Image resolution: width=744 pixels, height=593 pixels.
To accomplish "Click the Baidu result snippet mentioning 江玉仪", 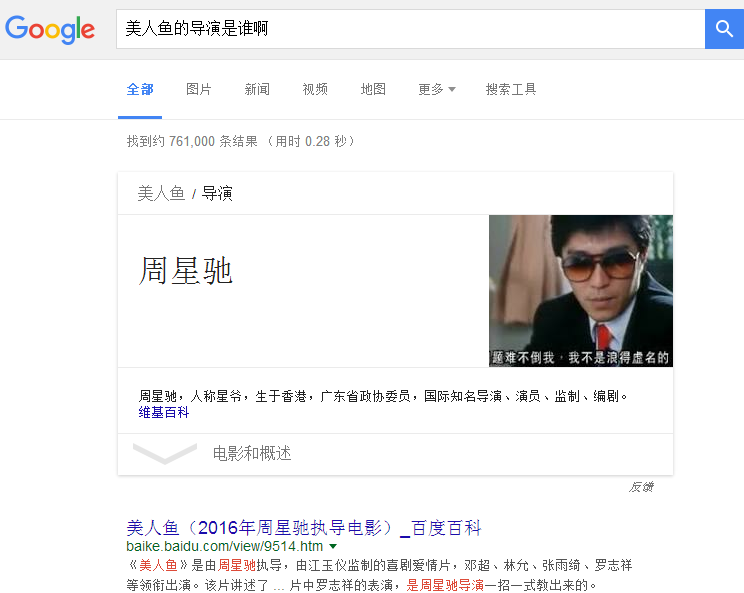I will [x=379, y=575].
